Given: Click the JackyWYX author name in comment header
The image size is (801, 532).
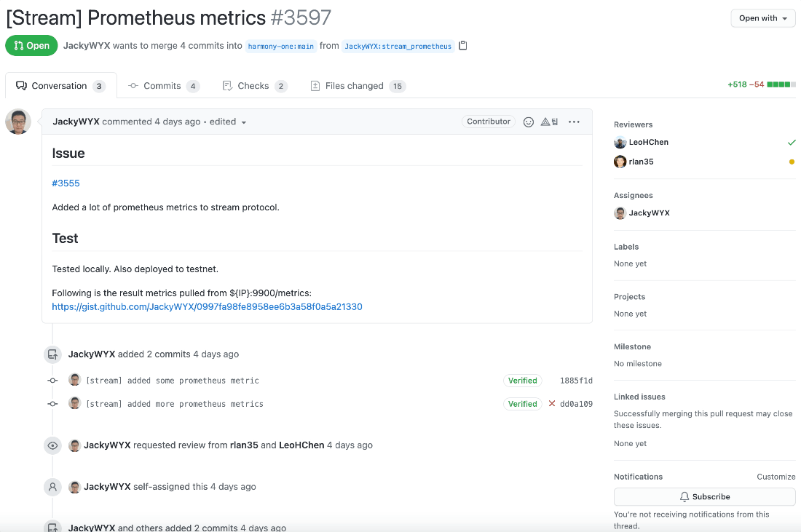Looking at the screenshot, I should (76, 122).
